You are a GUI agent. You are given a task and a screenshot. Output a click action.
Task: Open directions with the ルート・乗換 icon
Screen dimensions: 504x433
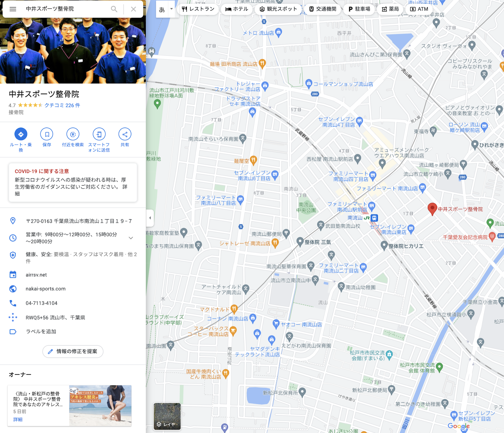(x=21, y=134)
